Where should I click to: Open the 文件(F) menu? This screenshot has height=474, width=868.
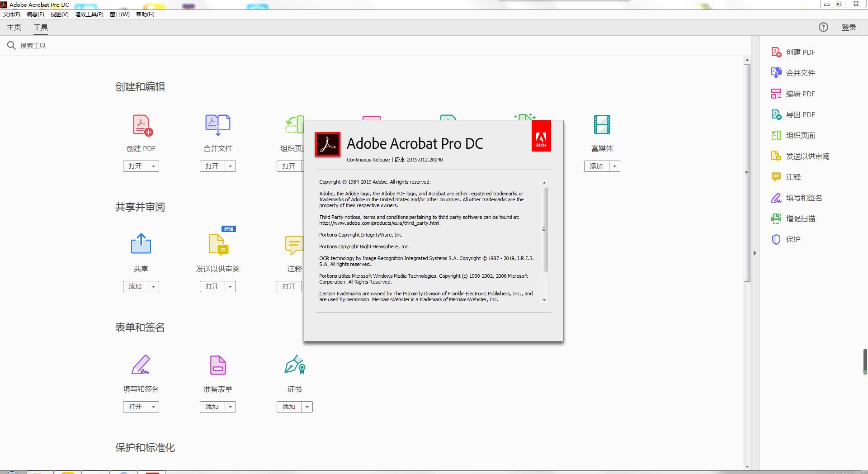tap(12, 14)
